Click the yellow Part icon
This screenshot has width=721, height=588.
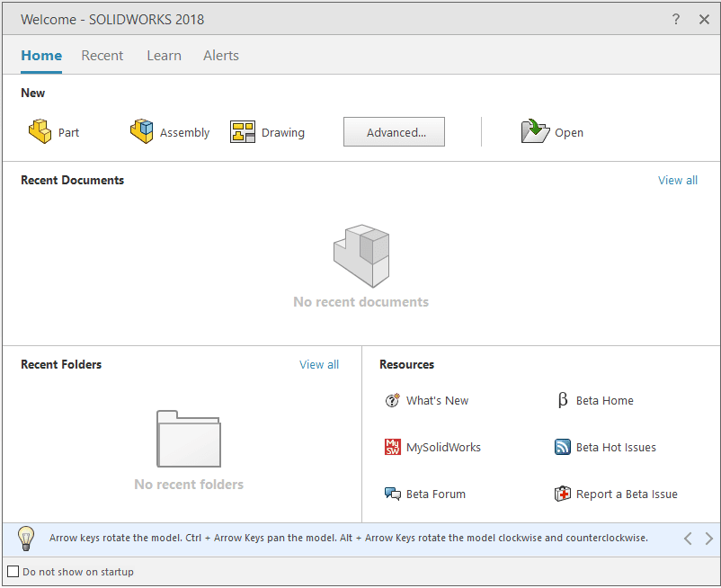40,132
